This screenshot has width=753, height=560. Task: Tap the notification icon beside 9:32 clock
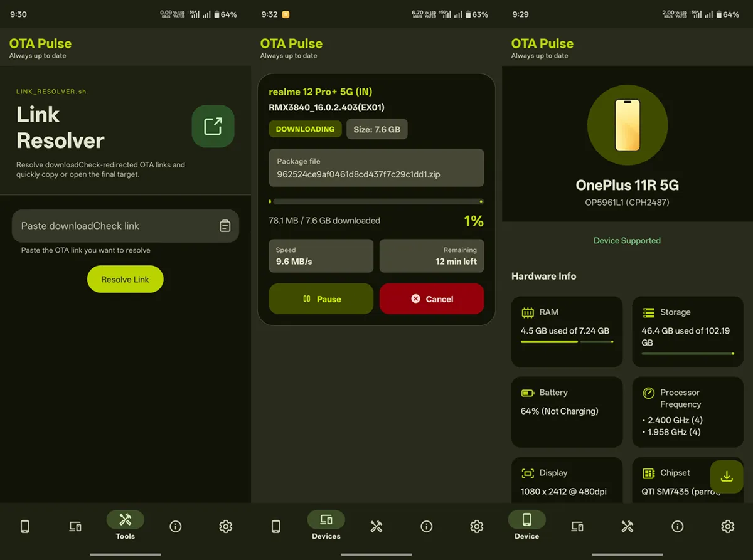(286, 14)
